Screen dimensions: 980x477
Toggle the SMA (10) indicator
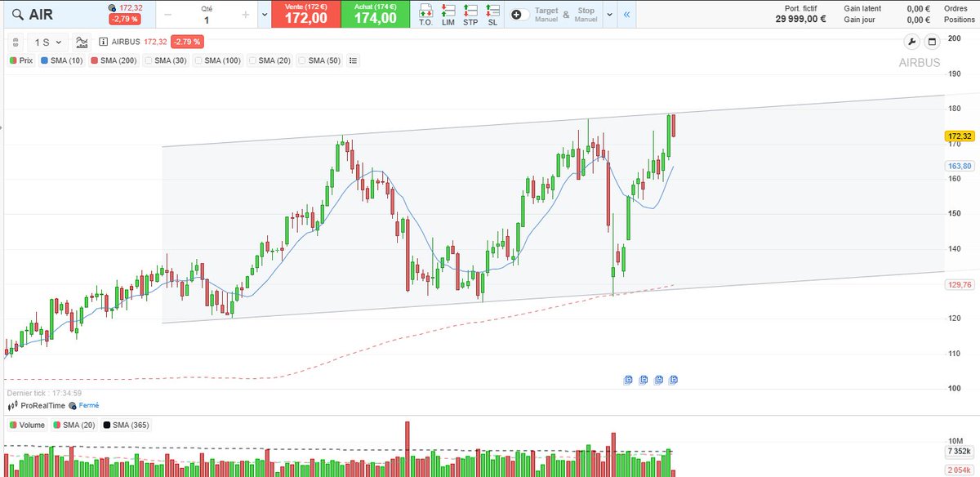[x=61, y=60]
